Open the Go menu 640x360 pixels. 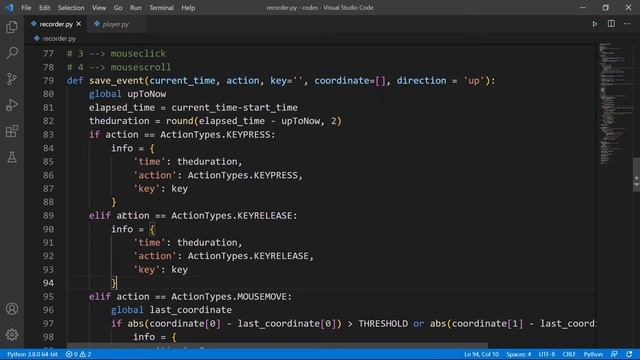tap(118, 8)
